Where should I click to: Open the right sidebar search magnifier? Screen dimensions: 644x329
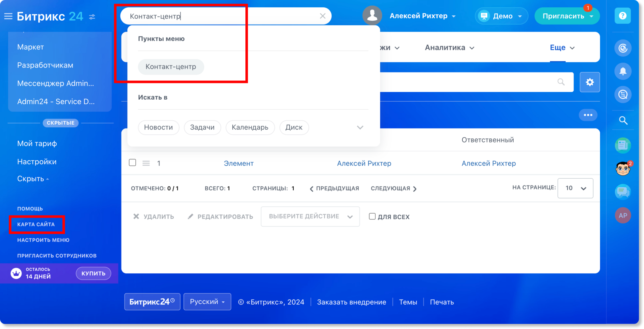pos(623,120)
